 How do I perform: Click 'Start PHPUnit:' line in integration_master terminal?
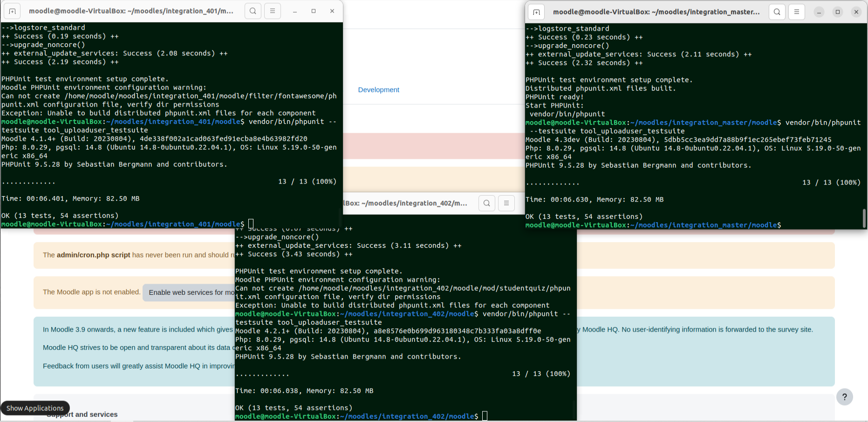coord(554,106)
